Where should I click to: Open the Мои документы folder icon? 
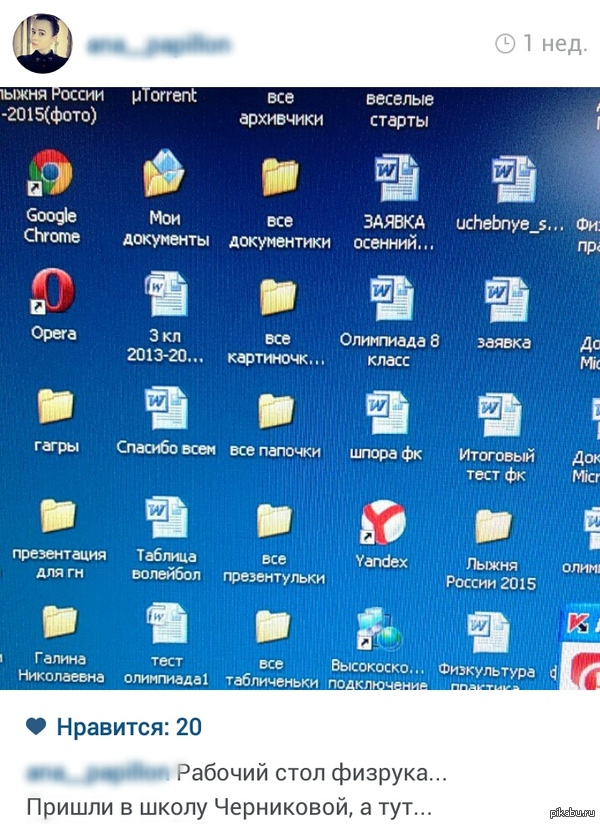pyautogui.click(x=165, y=176)
